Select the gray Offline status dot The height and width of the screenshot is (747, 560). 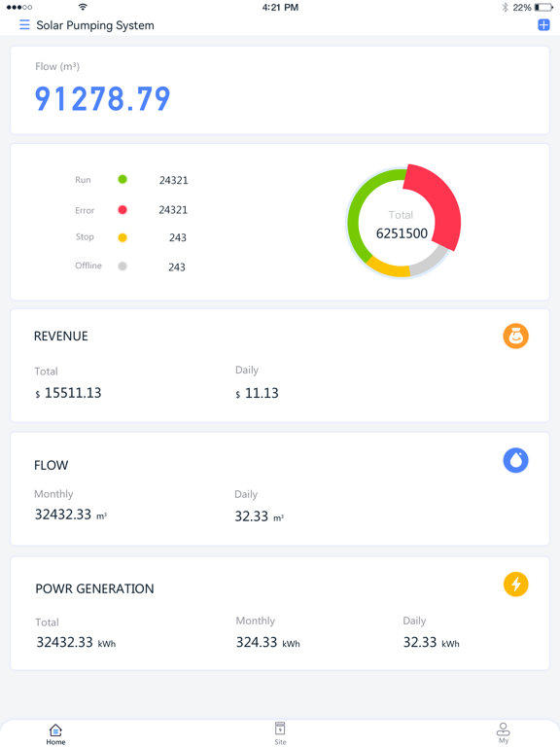[x=122, y=266]
